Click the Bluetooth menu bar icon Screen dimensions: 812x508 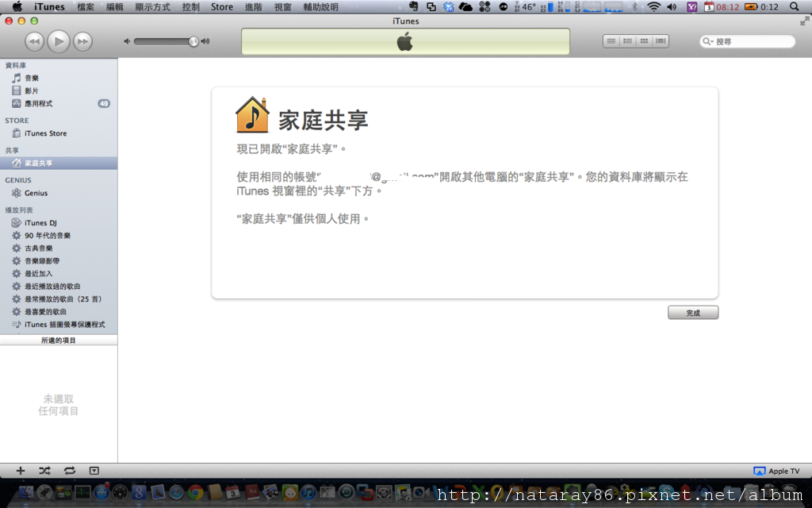635,6
